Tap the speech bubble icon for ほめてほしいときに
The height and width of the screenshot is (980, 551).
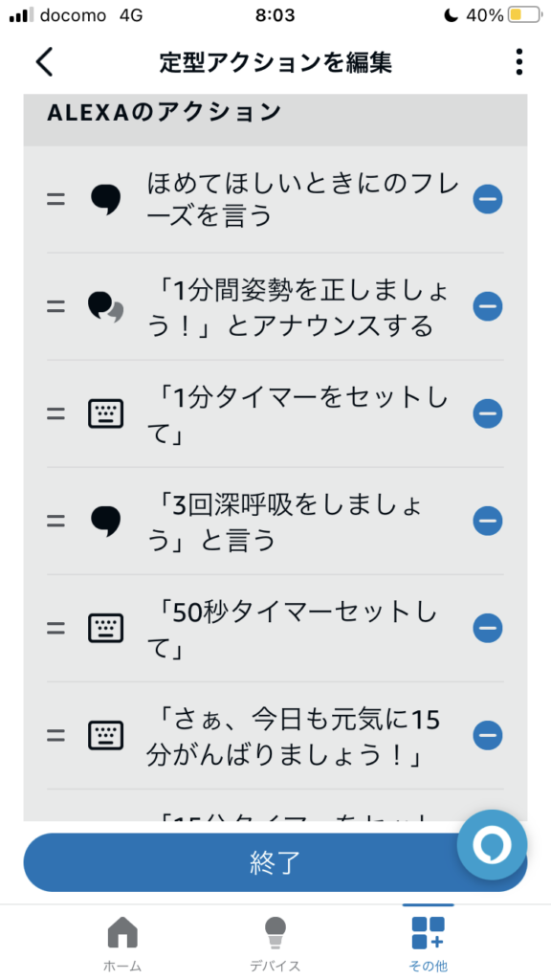coord(105,200)
